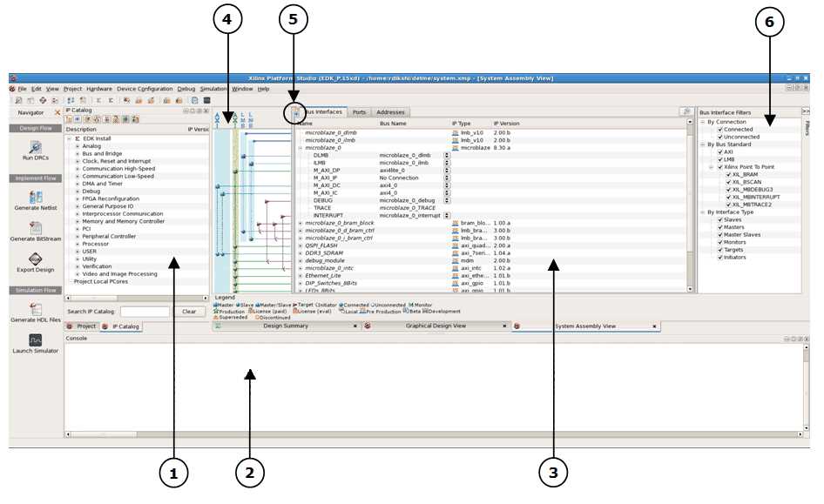Click the Clear button next to search
Screen dimensions: 824x504
pyautogui.click(x=189, y=312)
